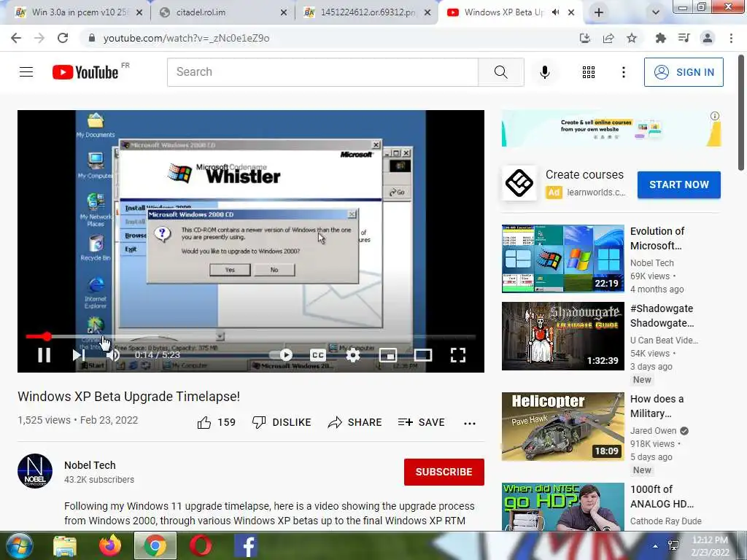Open the Nobel Tech channel avatar

click(35, 471)
